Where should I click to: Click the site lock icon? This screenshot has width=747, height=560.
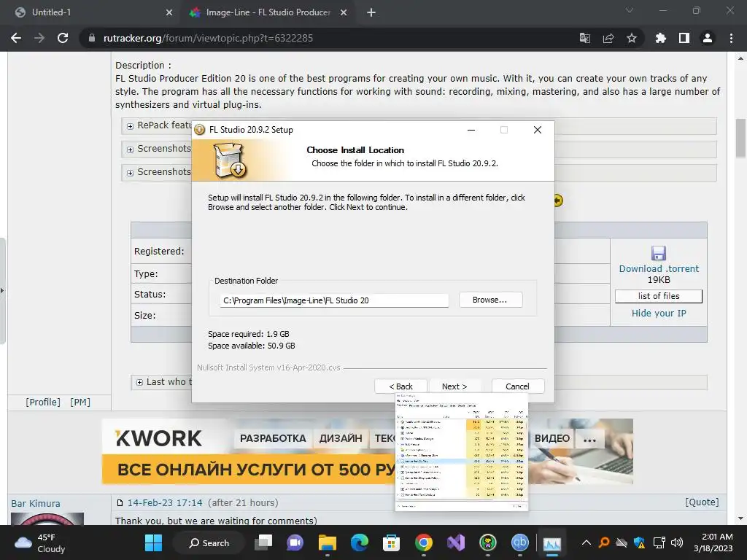tap(92, 38)
